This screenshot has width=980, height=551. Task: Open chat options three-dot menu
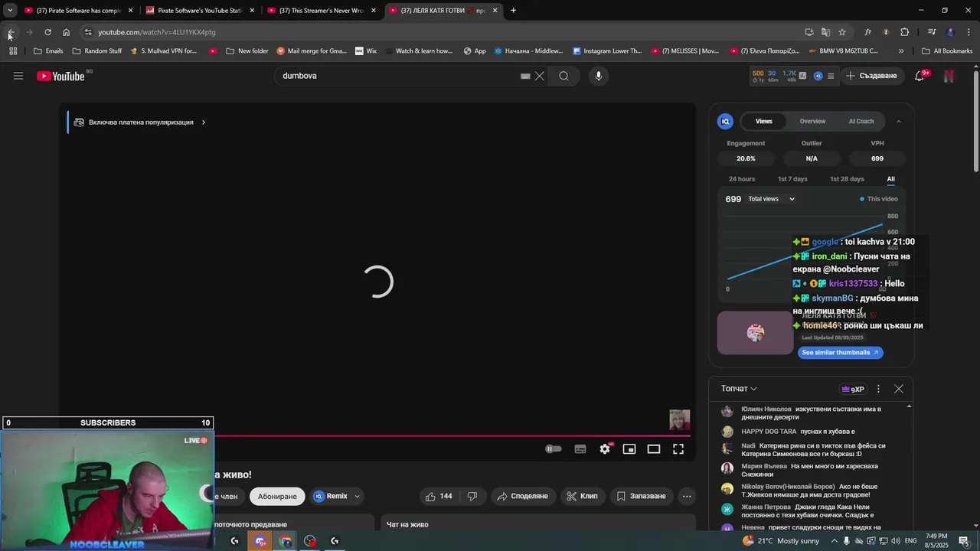[x=878, y=389]
